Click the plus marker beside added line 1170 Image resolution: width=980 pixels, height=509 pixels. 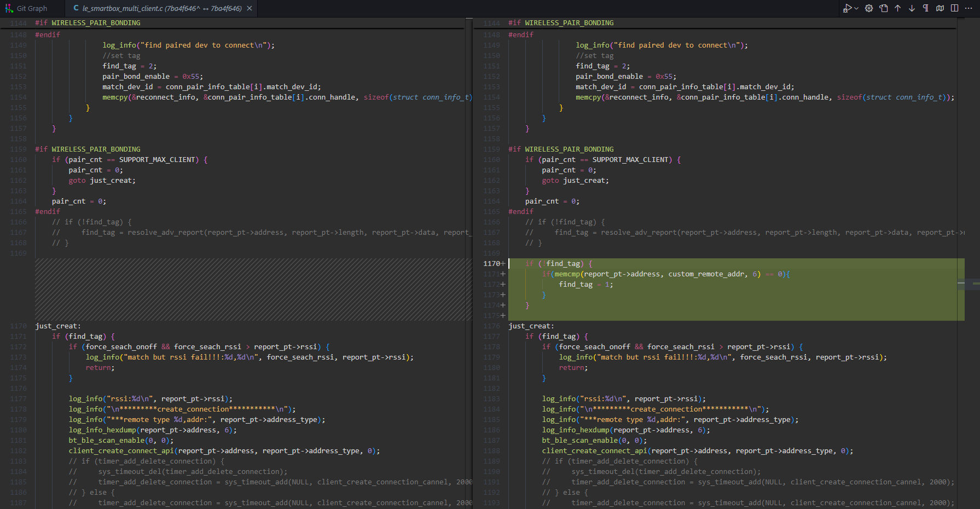503,264
